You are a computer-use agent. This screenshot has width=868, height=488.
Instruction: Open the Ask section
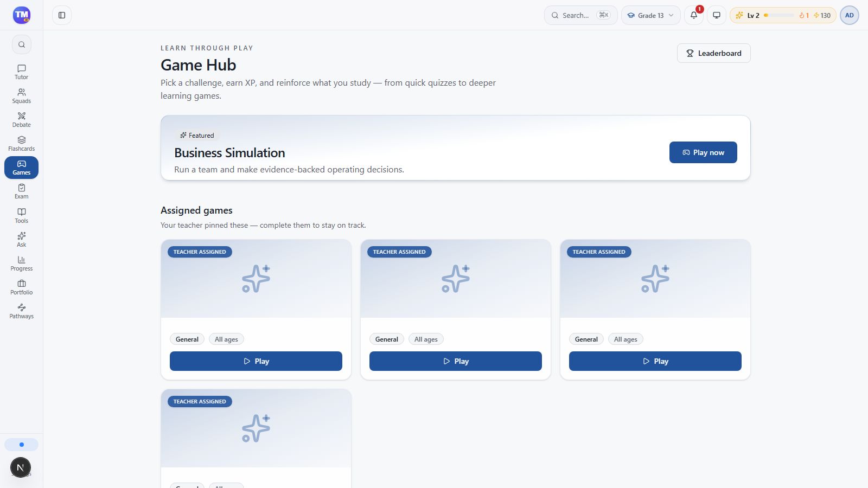(x=22, y=240)
